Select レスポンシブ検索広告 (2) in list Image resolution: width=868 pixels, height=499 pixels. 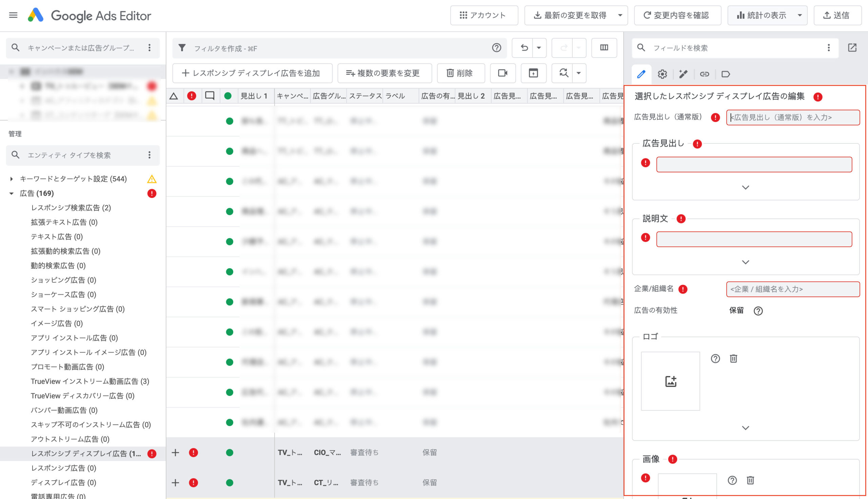point(71,208)
